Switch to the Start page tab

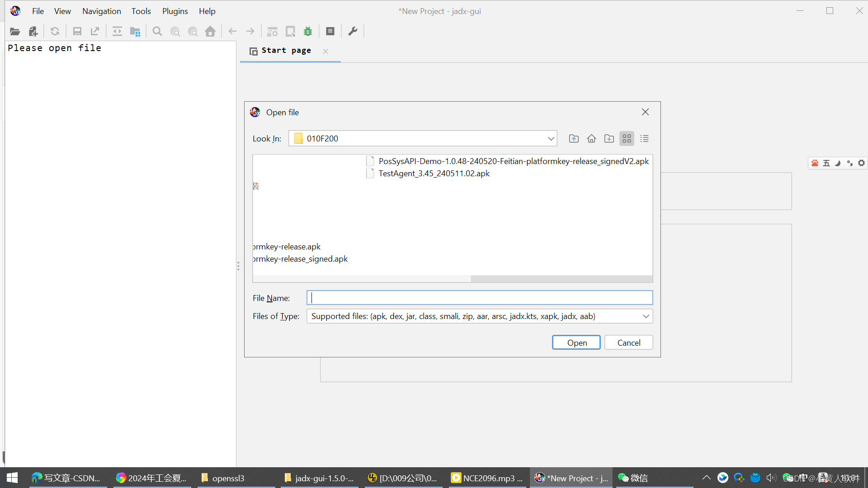[x=286, y=51]
